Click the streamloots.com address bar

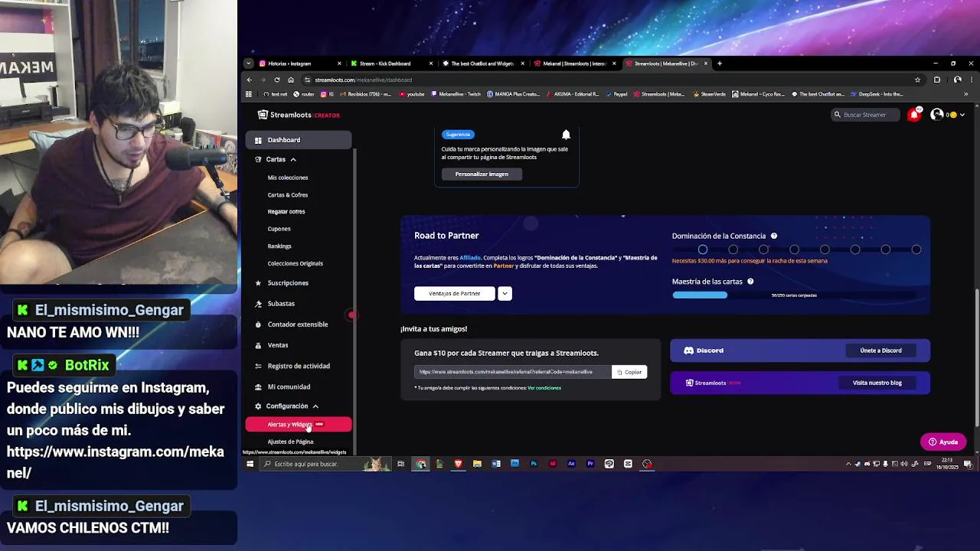612,80
